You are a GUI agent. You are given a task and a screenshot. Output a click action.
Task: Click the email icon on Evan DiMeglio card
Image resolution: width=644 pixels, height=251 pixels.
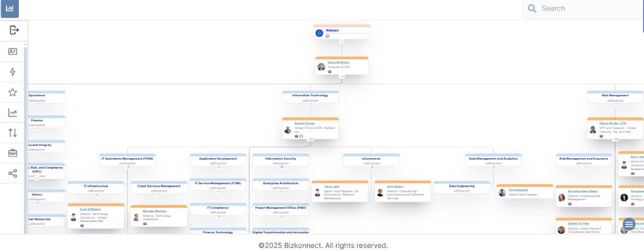click(x=81, y=226)
